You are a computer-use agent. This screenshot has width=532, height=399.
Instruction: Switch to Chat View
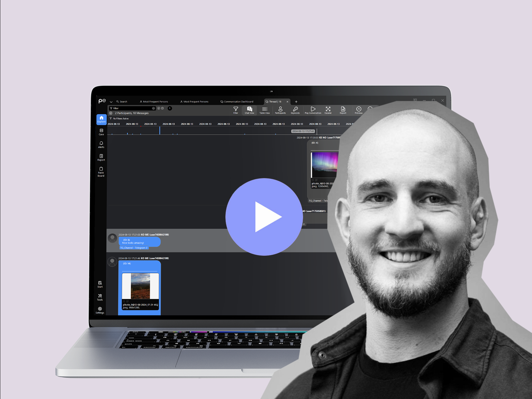(x=250, y=110)
